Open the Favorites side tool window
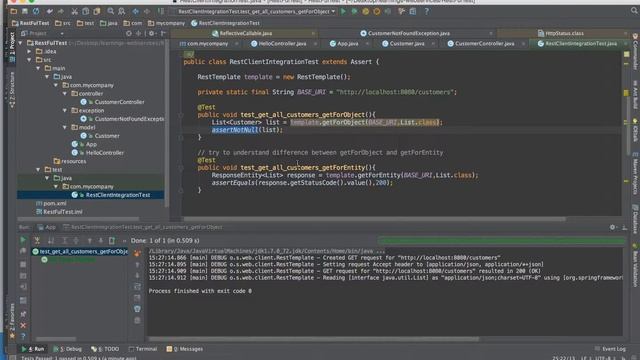640x360 pixels. click(x=11, y=322)
